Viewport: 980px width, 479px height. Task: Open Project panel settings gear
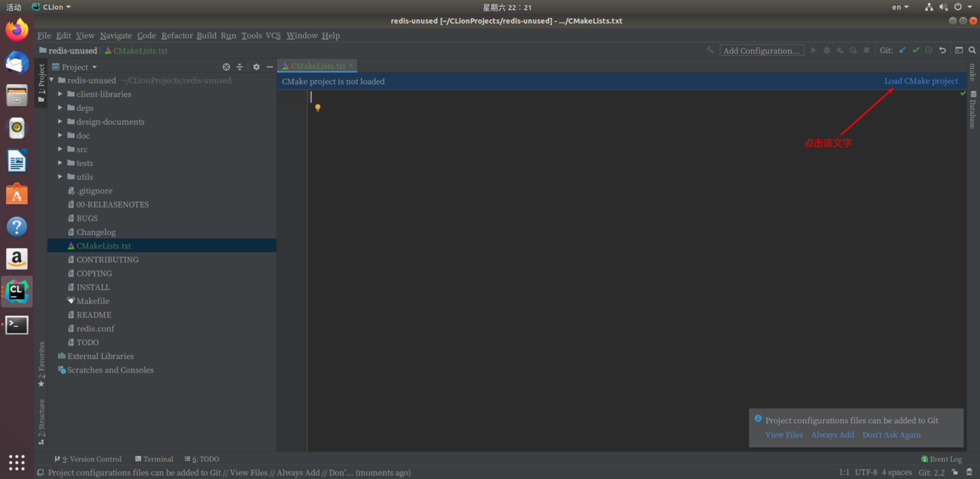[x=256, y=67]
